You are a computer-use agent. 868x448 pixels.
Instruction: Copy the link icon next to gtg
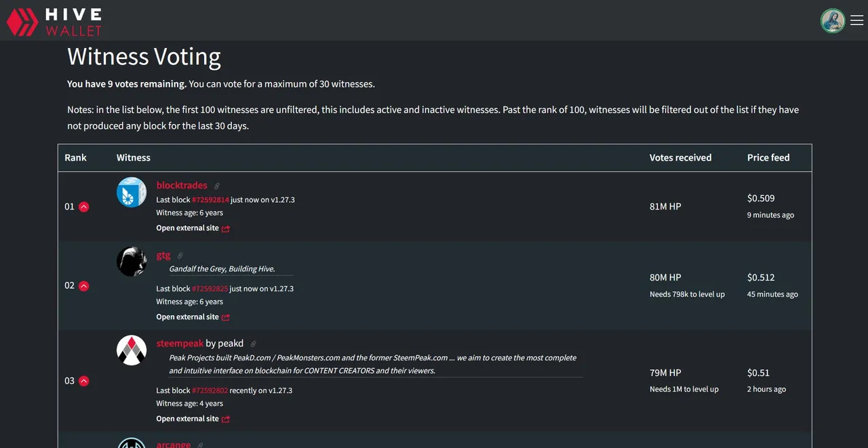click(180, 256)
